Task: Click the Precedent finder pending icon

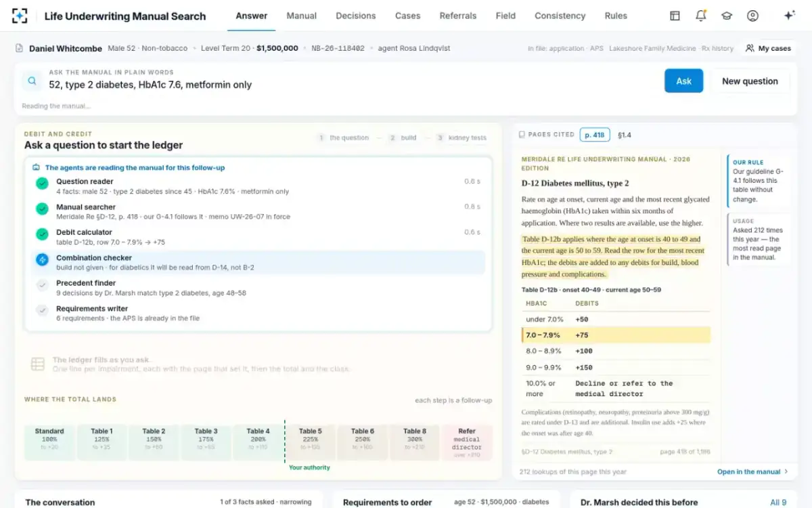Action: (x=42, y=285)
